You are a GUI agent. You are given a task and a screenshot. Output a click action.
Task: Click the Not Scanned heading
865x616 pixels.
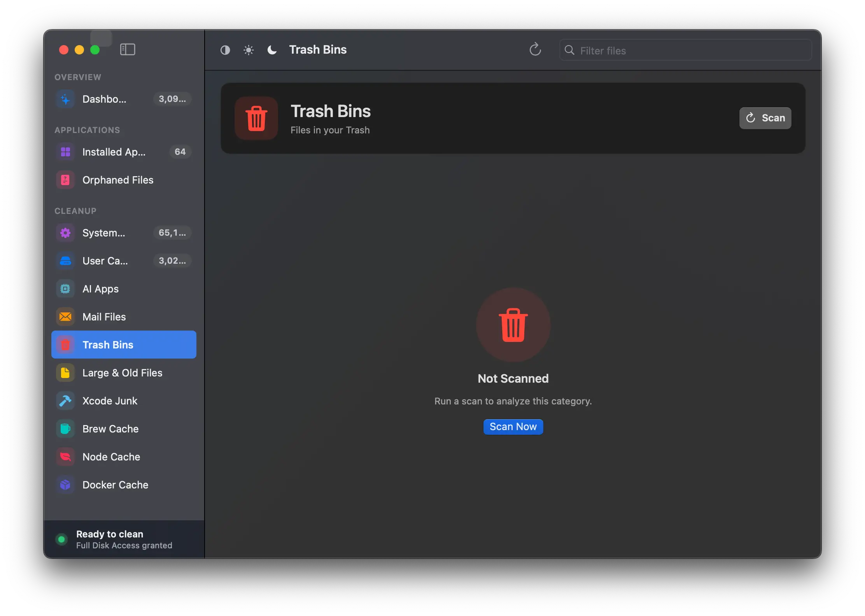tap(513, 378)
